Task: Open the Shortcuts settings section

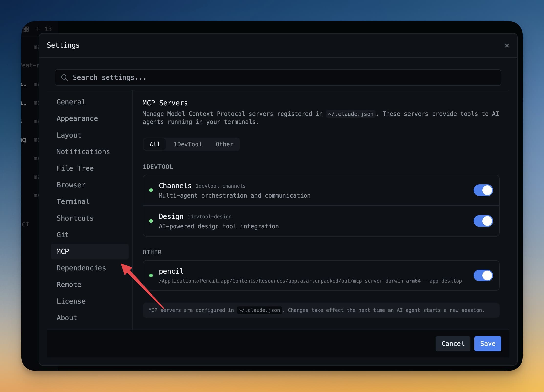Action: click(x=75, y=218)
